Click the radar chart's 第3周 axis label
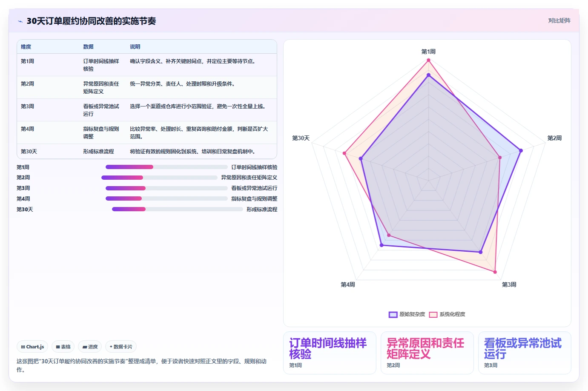This screenshot has width=588, height=391. point(509,285)
